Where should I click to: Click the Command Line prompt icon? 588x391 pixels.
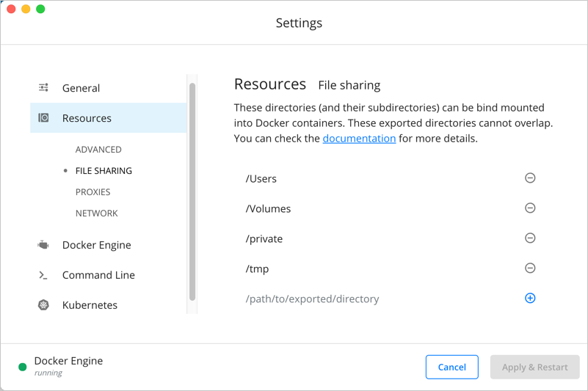pos(43,275)
